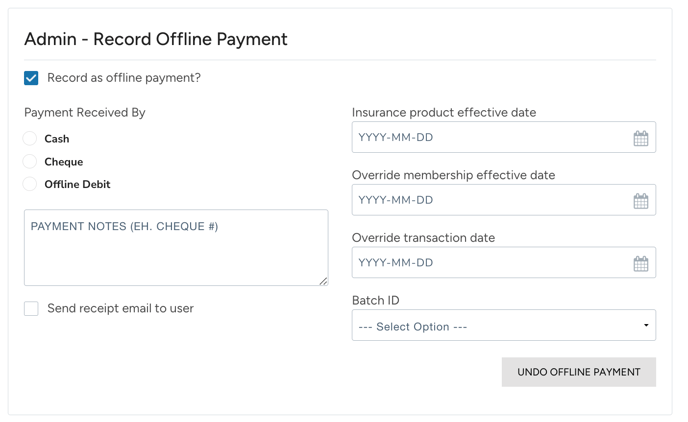Pick the Offline Debit radio option

[30, 184]
